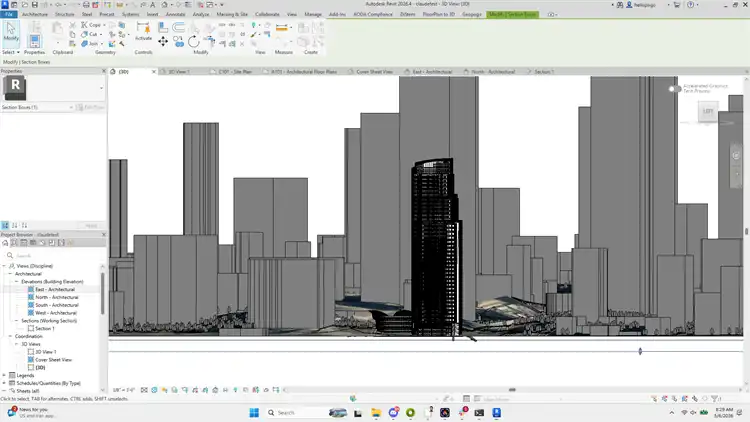
Task: Click the Copy tool with chained circles
Action: (x=178, y=42)
